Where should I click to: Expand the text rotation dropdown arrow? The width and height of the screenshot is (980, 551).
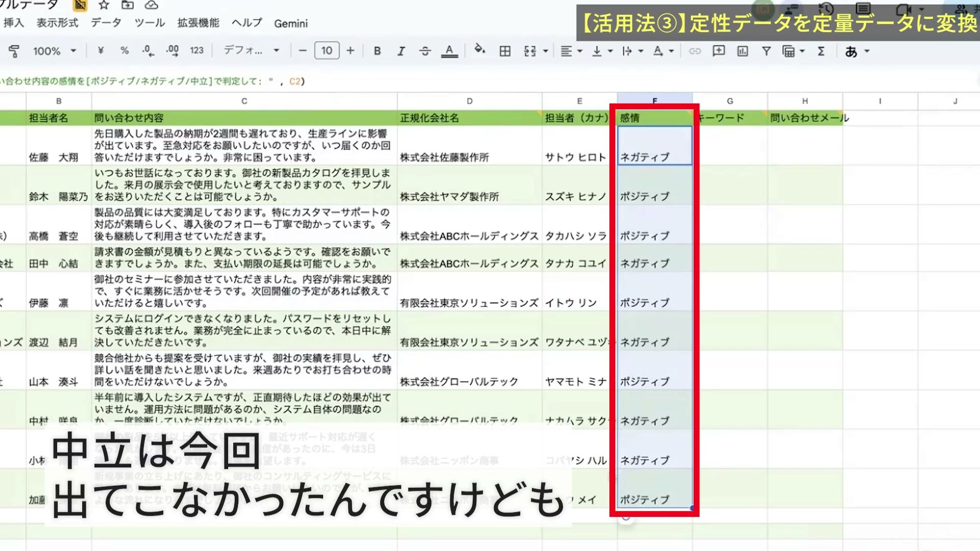[672, 51]
